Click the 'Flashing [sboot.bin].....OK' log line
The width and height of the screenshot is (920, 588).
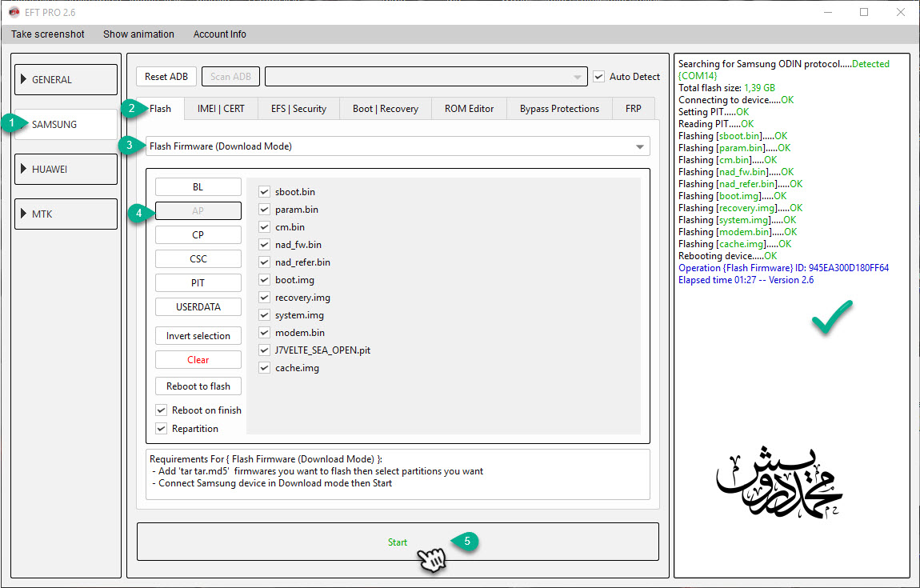pos(733,135)
